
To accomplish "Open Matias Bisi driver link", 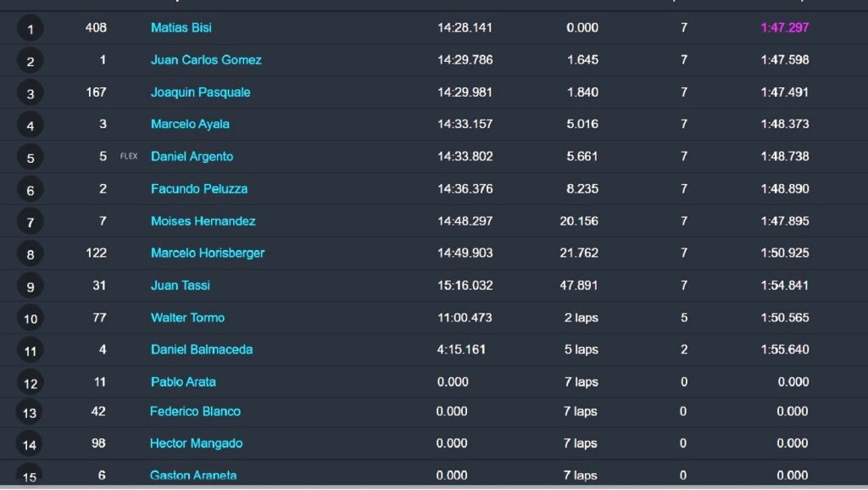I will coord(181,28).
